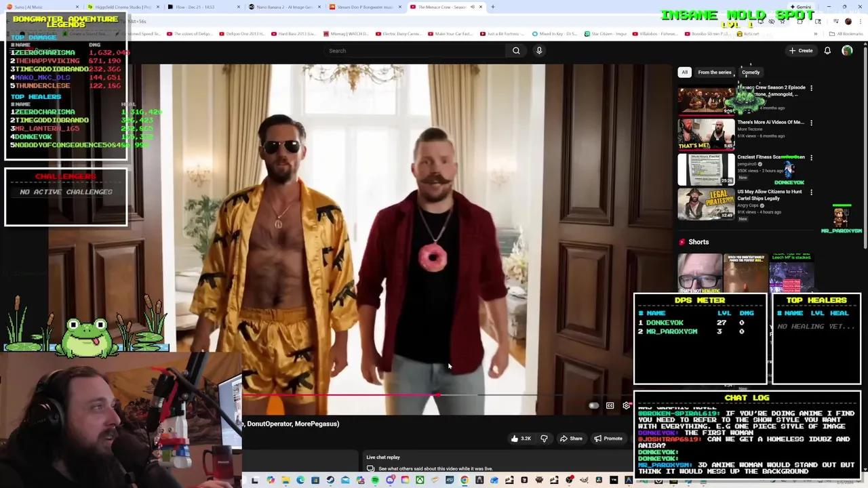Open Hard Bass 2013 bookmark
The width and height of the screenshot is (868, 488).
point(294,34)
